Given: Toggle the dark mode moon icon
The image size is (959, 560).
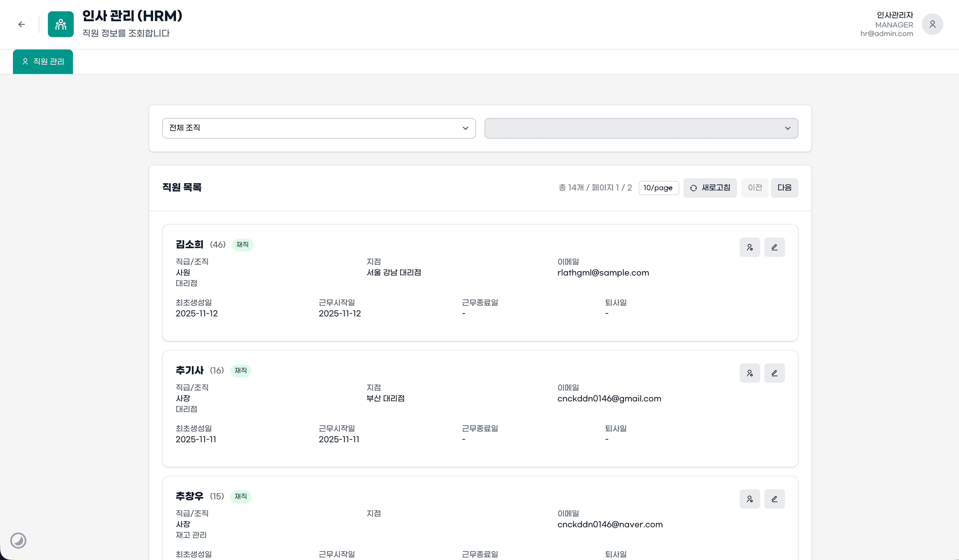Looking at the screenshot, I should (18, 540).
